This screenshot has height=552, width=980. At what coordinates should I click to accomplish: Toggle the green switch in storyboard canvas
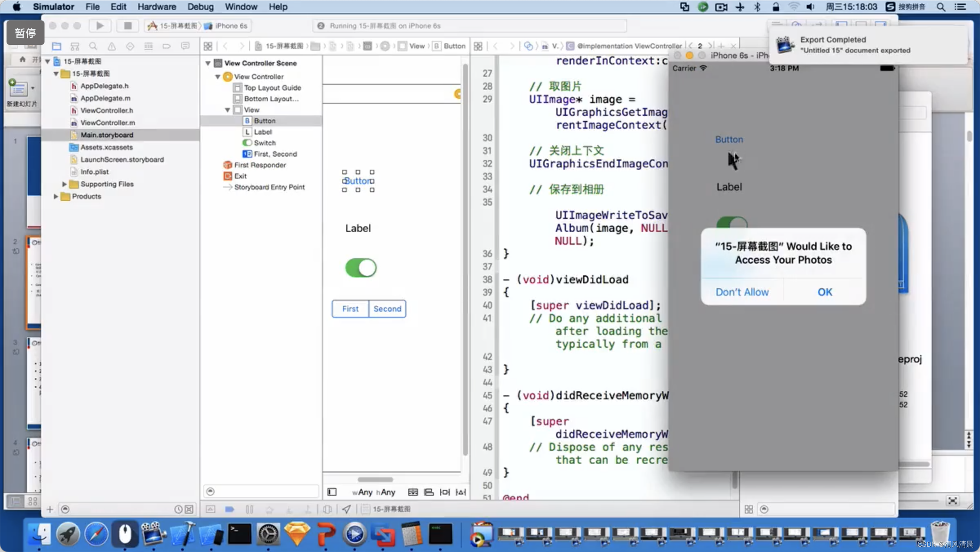point(361,268)
